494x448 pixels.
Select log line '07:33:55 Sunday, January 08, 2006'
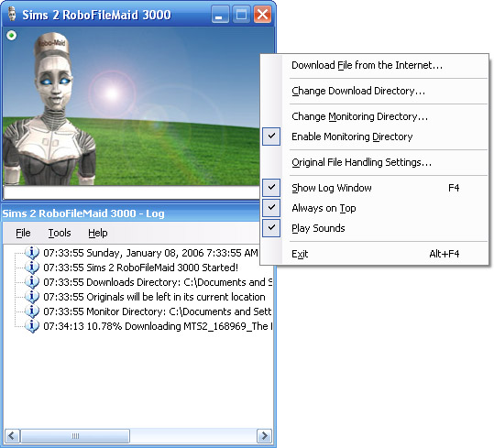click(150, 253)
